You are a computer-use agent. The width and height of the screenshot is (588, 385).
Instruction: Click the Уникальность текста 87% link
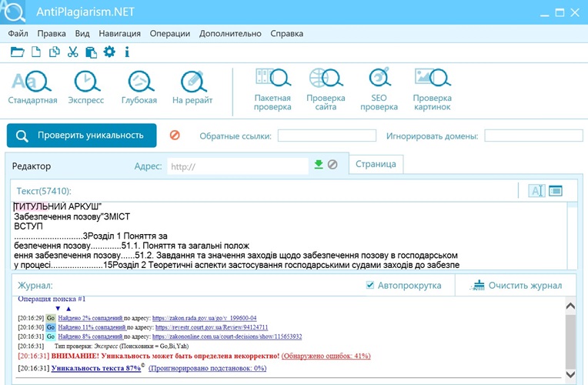96,368
